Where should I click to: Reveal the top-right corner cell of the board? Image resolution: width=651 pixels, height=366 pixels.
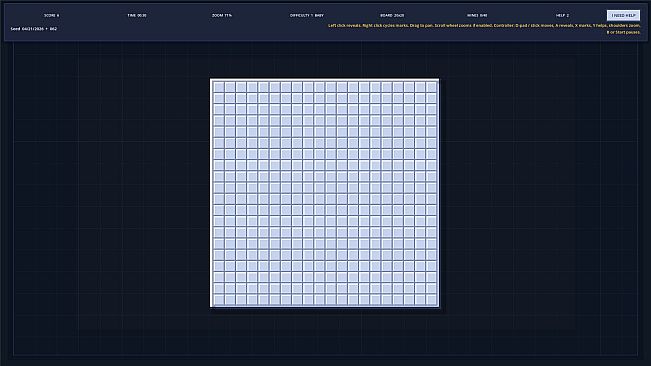click(431, 87)
